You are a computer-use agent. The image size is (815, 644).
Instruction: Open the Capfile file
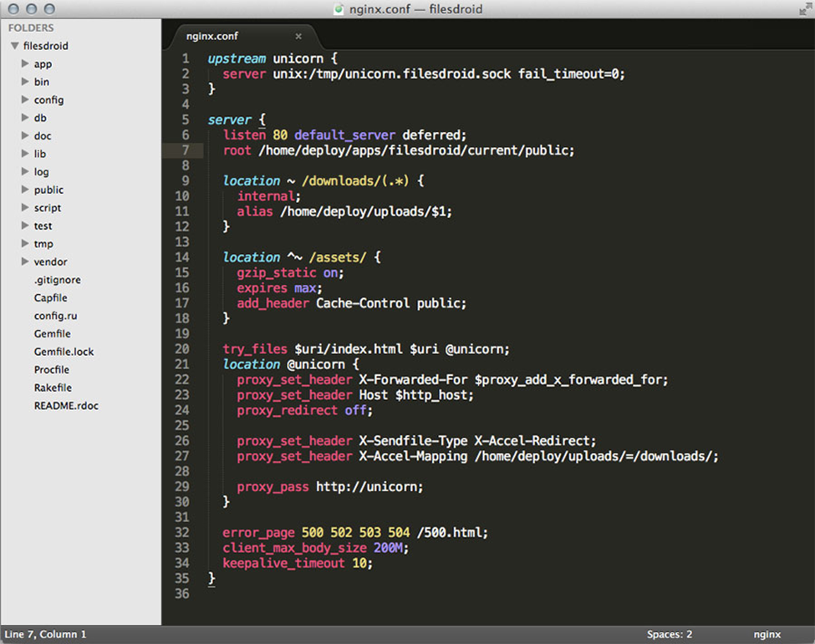pos(50,297)
